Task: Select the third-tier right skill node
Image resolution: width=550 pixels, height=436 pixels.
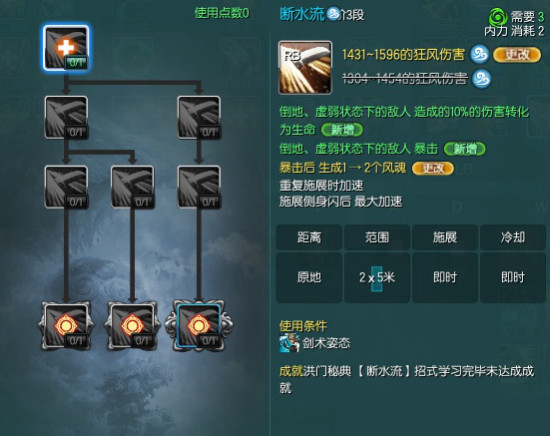Action: 199,187
